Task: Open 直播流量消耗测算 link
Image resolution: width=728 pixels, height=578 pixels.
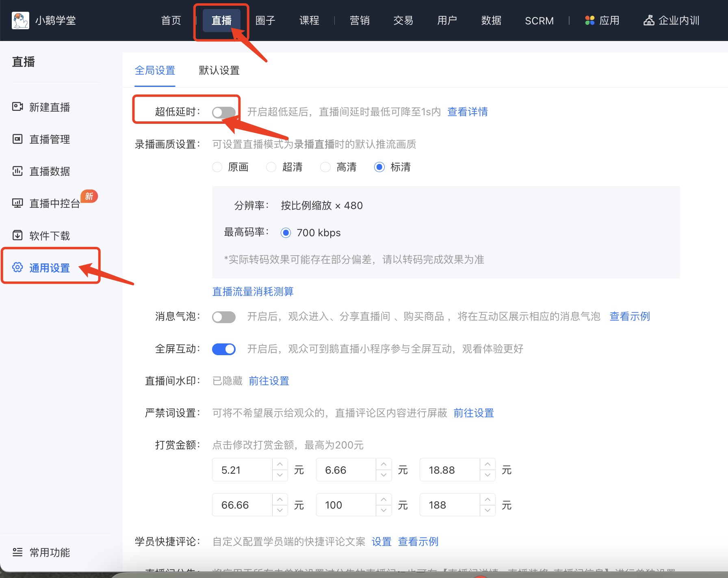Action: [252, 291]
